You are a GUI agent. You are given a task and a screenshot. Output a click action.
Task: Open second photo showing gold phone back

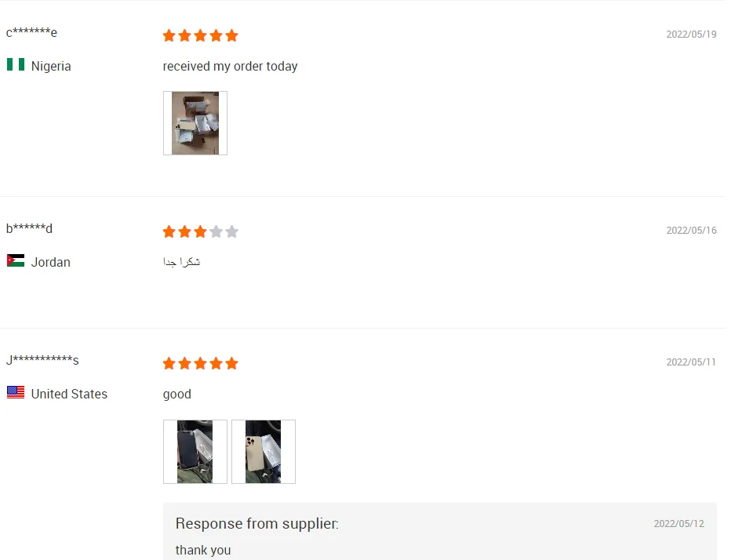pyautogui.click(x=264, y=452)
